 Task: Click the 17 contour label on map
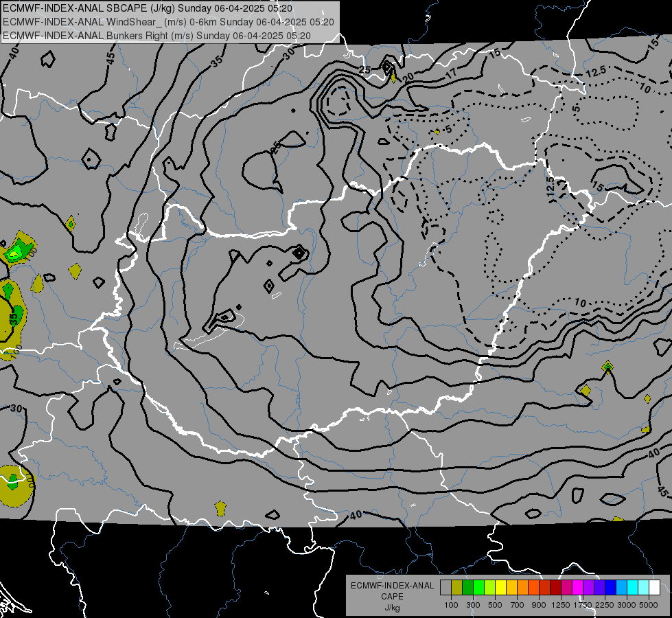click(x=451, y=73)
